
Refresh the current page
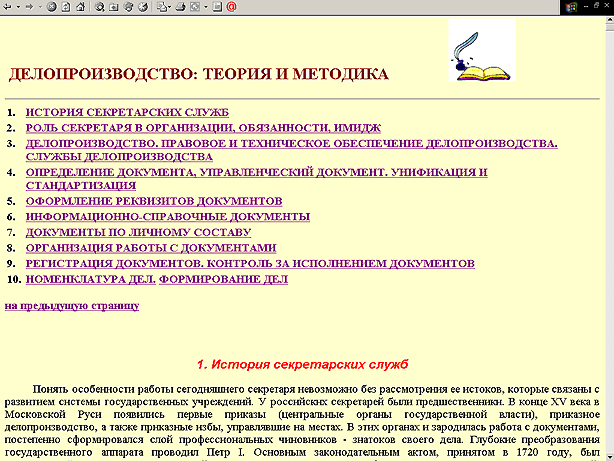[65, 6]
